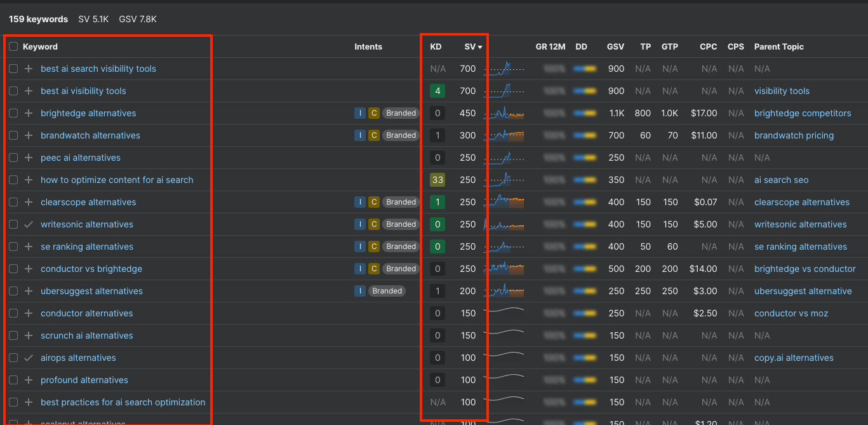Click trend chart in 'clearscope alternatives' row
868x425 pixels.
tap(504, 202)
